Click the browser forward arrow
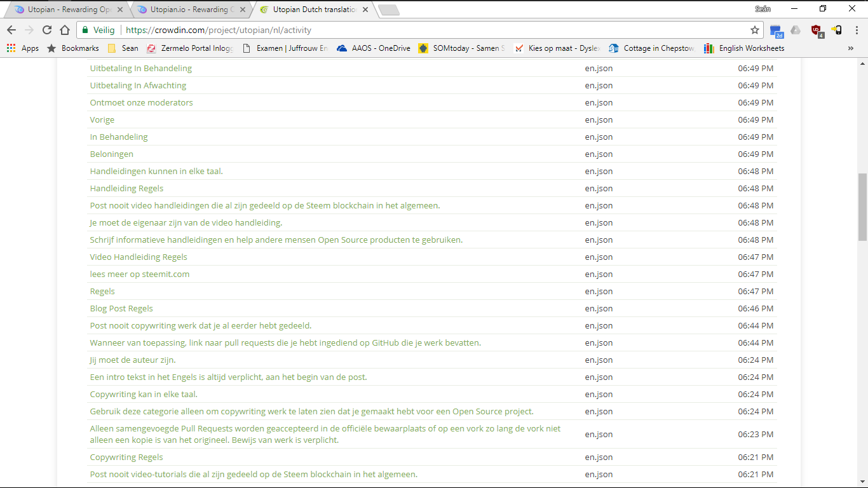The width and height of the screenshot is (868, 488). coord(29,30)
